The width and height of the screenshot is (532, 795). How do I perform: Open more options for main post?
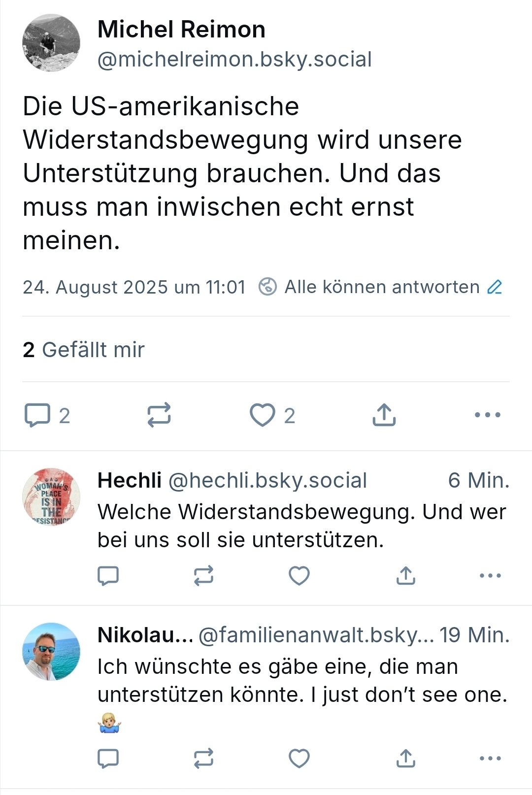487,415
